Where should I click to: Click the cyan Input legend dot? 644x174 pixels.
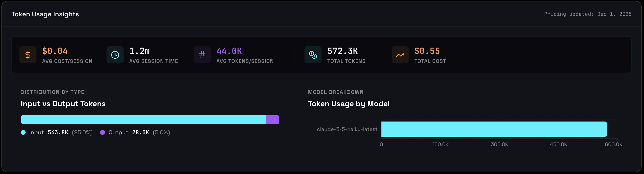(23, 133)
